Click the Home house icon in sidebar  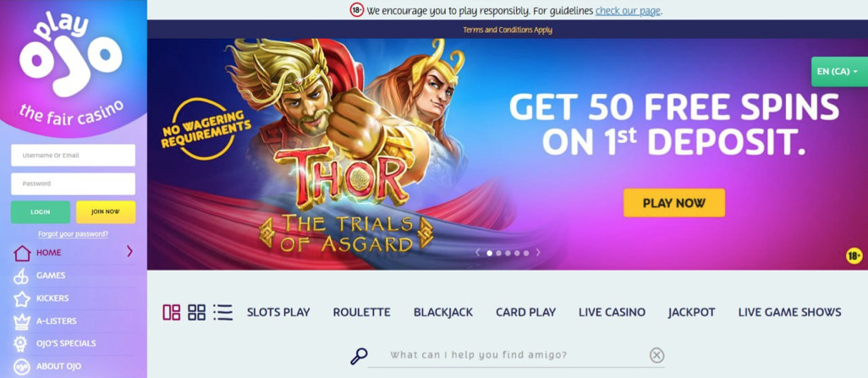click(22, 253)
